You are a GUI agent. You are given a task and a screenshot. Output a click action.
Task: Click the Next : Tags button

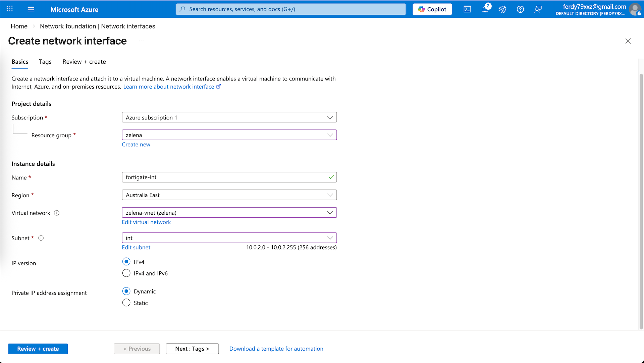pos(192,349)
